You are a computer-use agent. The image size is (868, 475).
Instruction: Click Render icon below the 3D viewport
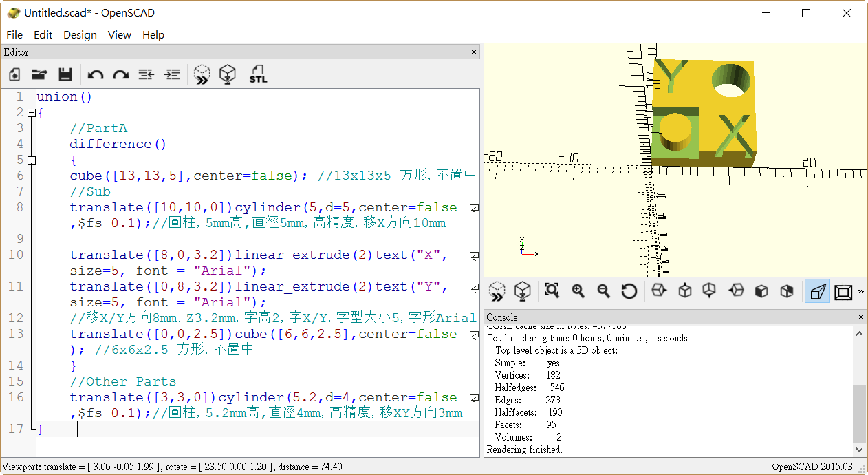pos(523,291)
